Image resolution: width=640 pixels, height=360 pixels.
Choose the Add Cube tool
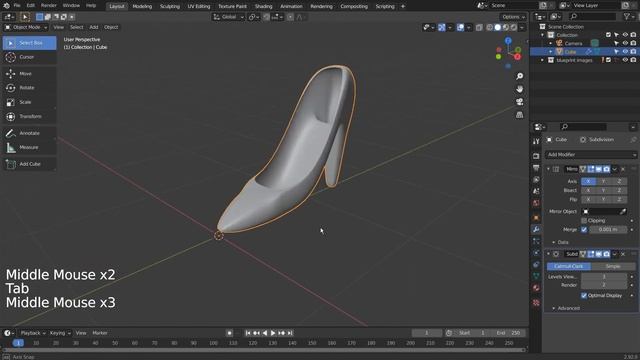[x=29, y=164]
